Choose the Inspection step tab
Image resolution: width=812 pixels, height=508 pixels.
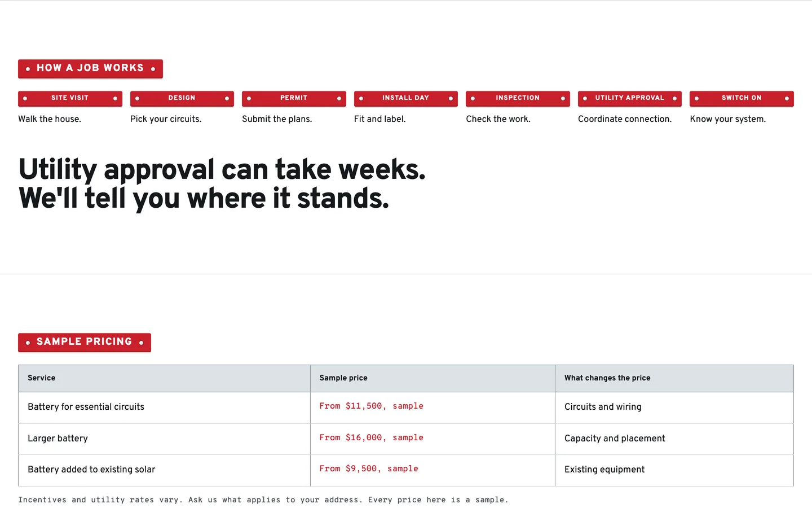coord(518,98)
